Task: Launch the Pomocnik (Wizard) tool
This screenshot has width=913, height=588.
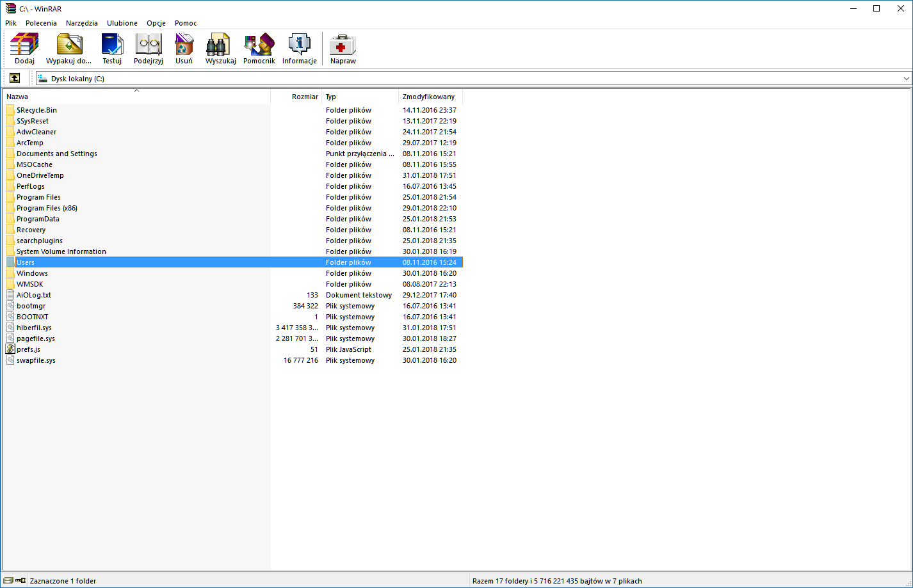Action: [259, 49]
